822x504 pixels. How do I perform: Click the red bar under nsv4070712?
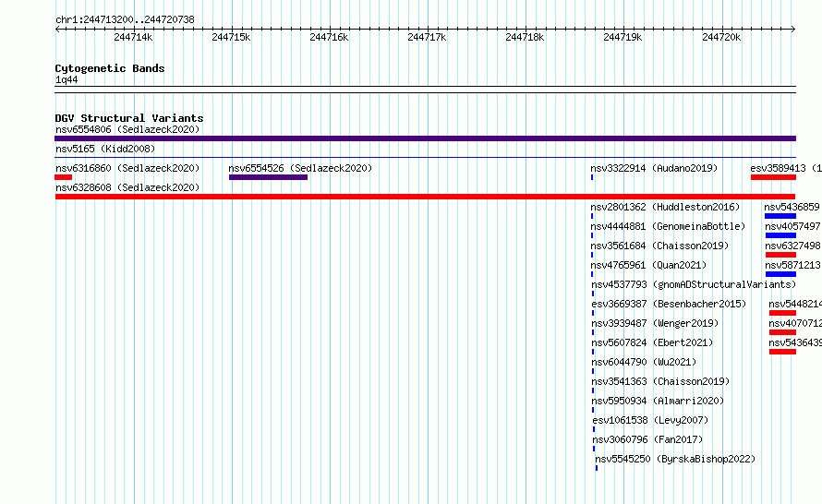click(x=782, y=332)
